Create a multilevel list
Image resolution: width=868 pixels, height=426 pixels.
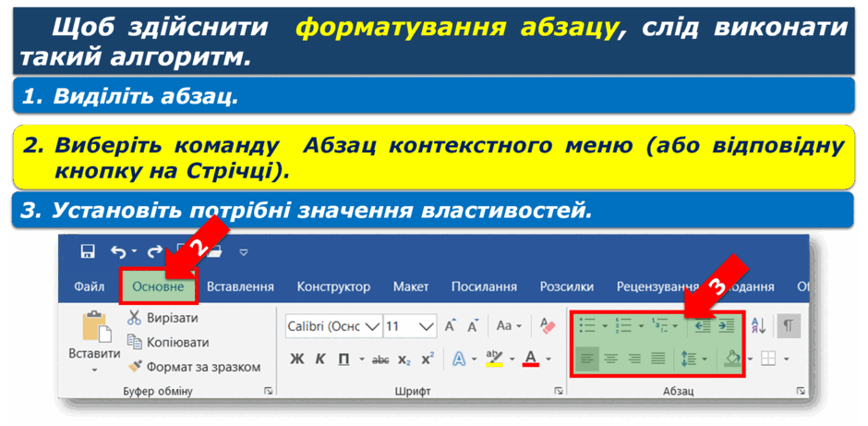pos(660,325)
